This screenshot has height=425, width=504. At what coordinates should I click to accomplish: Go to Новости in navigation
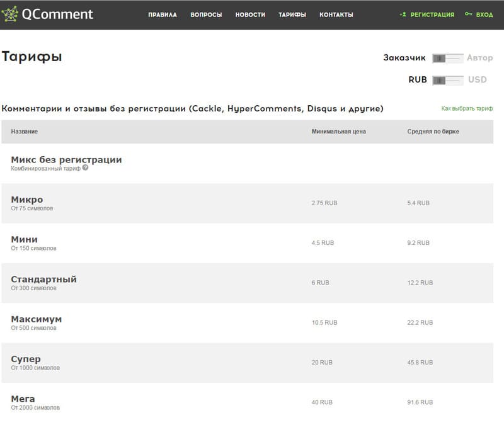250,14
